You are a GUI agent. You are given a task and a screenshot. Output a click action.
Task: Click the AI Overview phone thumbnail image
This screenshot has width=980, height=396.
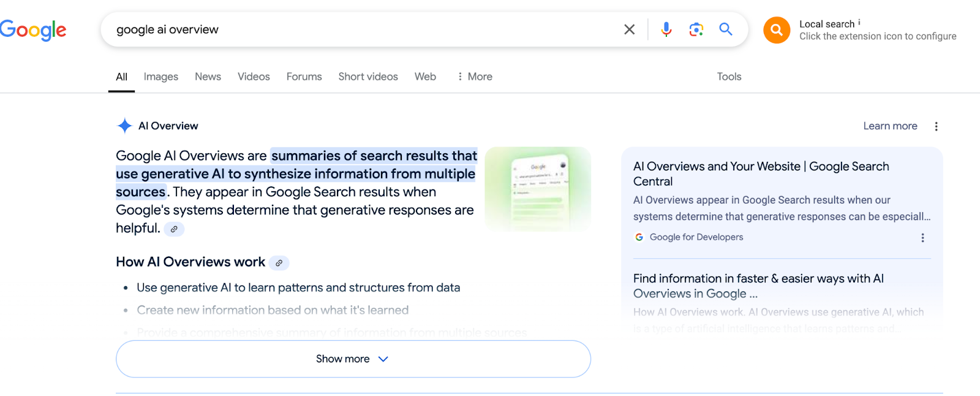[538, 189]
